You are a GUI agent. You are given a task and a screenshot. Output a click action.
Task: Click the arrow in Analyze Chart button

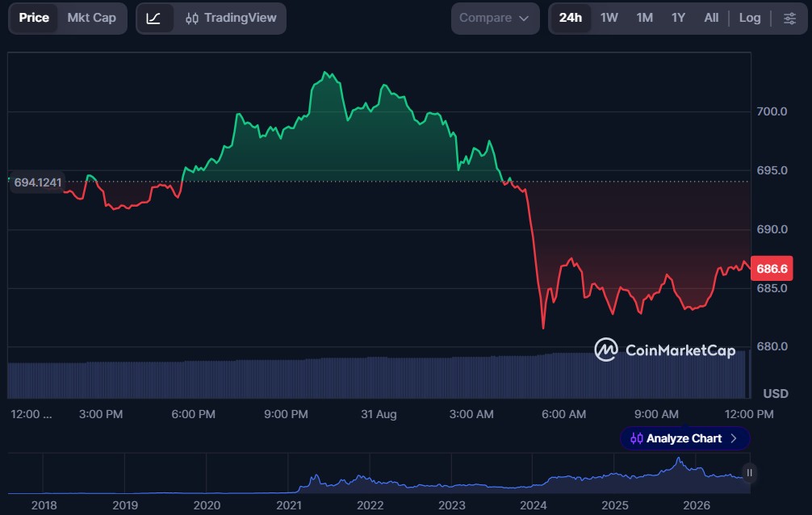pyautogui.click(x=733, y=438)
